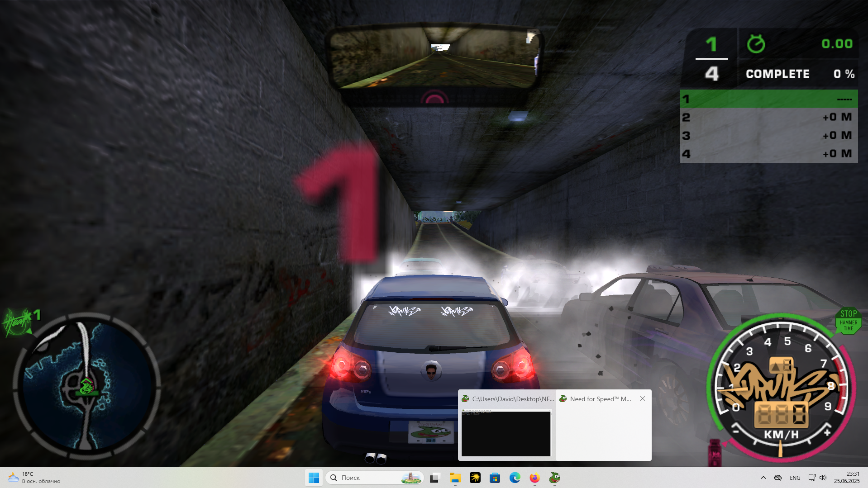The image size is (868, 488).
Task: Click the KM/H speedometer label
Action: (x=781, y=435)
